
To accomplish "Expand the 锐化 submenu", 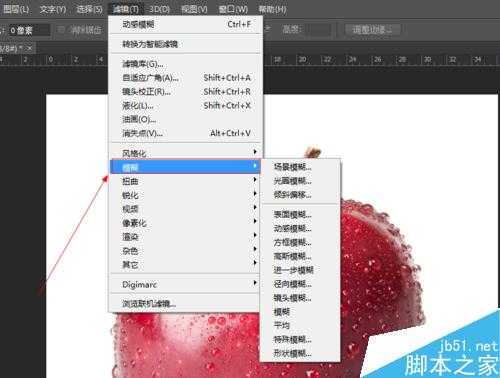I will tap(186, 195).
